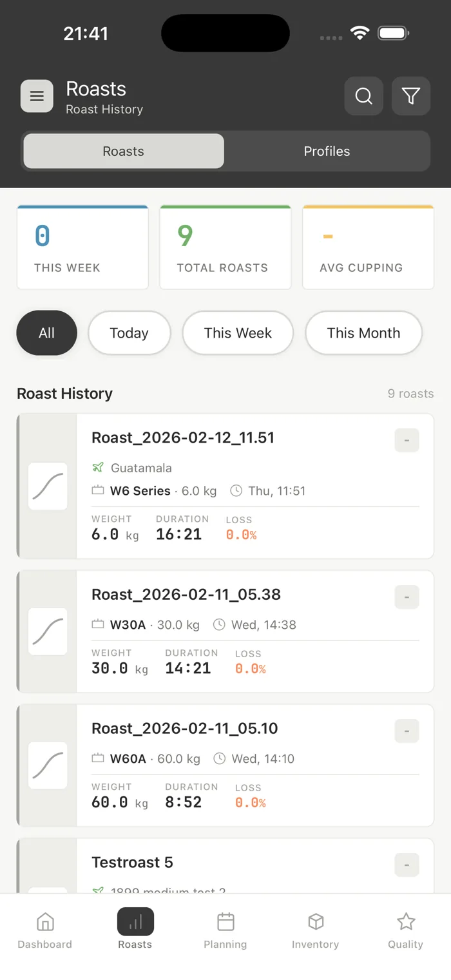Tap the search magnifier icon
The image size is (451, 980).
(364, 97)
